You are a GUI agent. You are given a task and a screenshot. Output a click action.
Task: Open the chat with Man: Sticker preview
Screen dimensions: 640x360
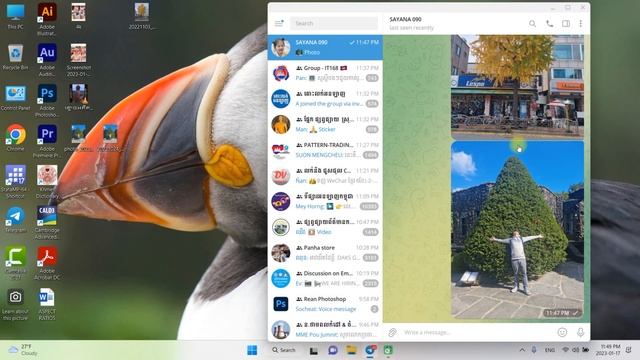(325, 124)
